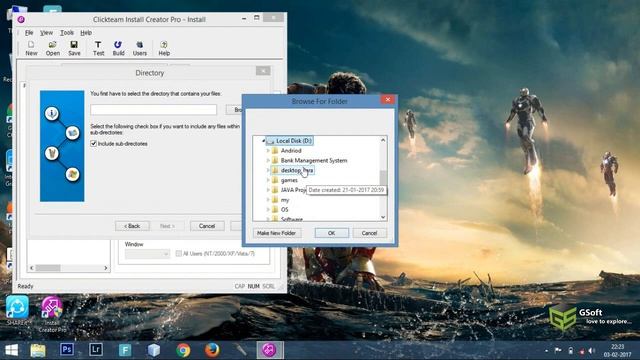
Task: Open the Windows Start button
Action: [11, 350]
